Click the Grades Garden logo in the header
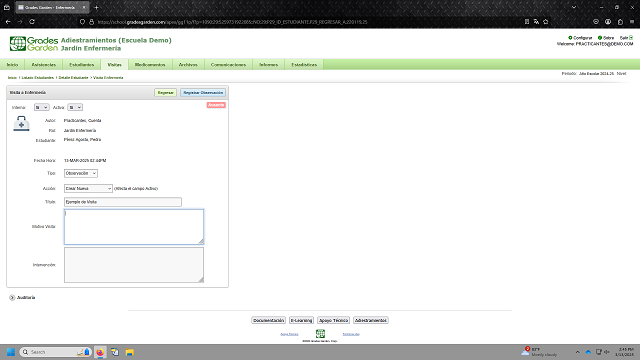This screenshot has height=360, width=640. 34,44
